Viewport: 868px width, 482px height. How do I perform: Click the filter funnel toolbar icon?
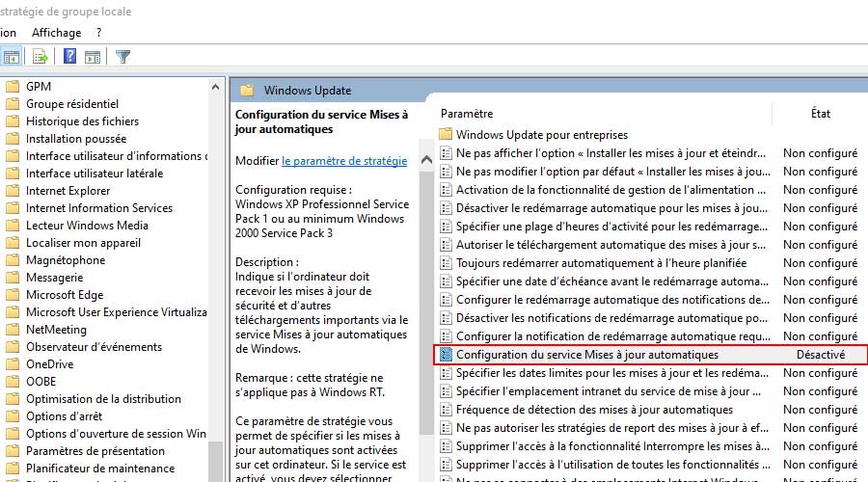122,57
